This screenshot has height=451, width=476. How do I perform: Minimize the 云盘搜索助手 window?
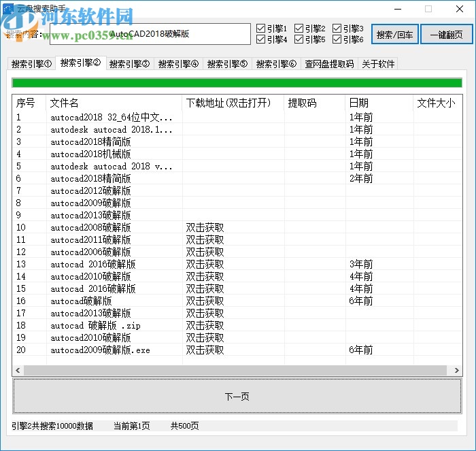click(398, 9)
